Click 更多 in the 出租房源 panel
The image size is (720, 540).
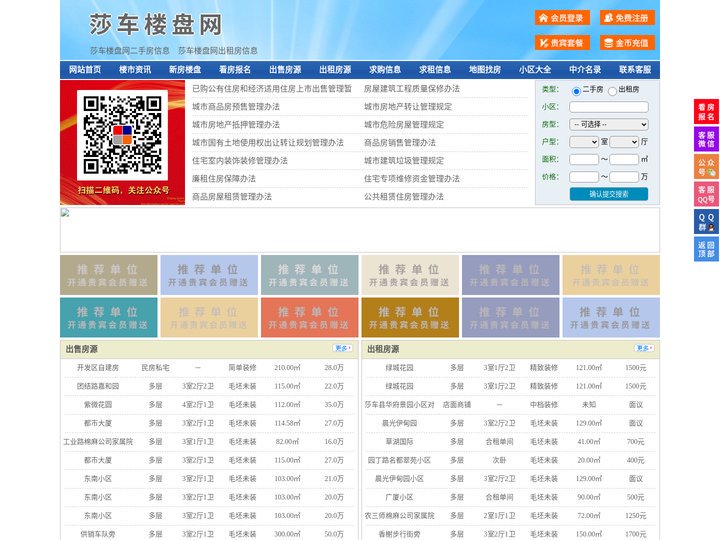644,349
